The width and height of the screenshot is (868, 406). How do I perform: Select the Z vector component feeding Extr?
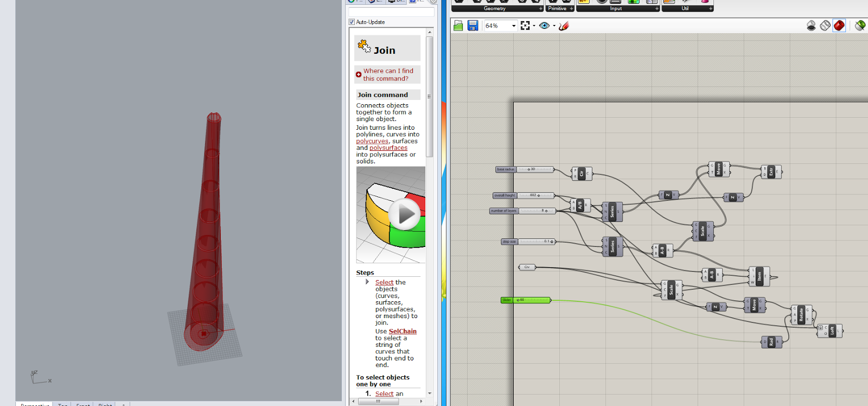pyautogui.click(x=733, y=198)
